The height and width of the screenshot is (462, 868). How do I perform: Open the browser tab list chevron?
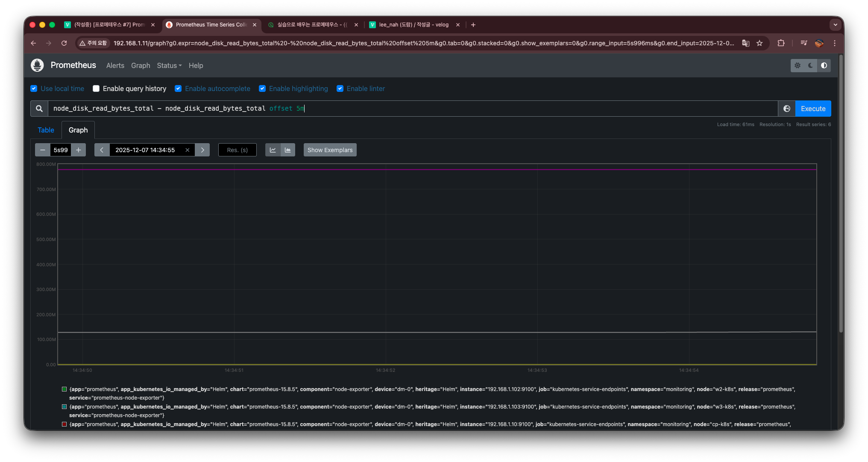pyautogui.click(x=835, y=25)
